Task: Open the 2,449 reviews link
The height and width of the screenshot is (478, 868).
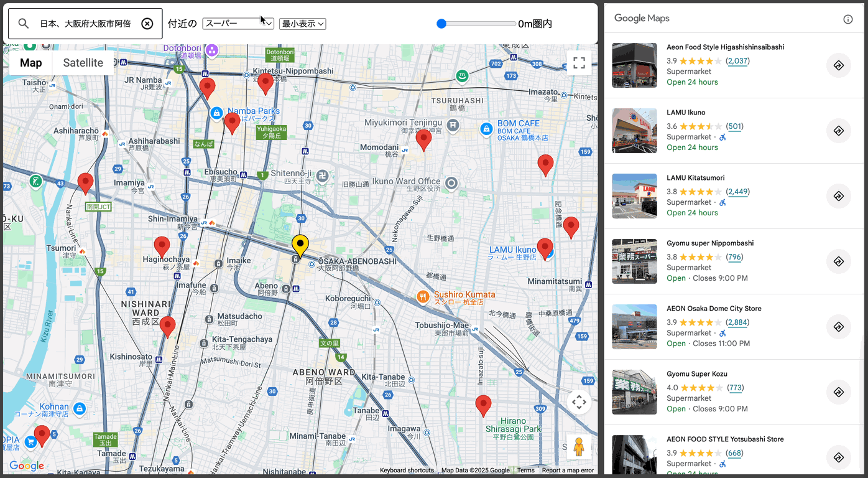Action: (738, 192)
